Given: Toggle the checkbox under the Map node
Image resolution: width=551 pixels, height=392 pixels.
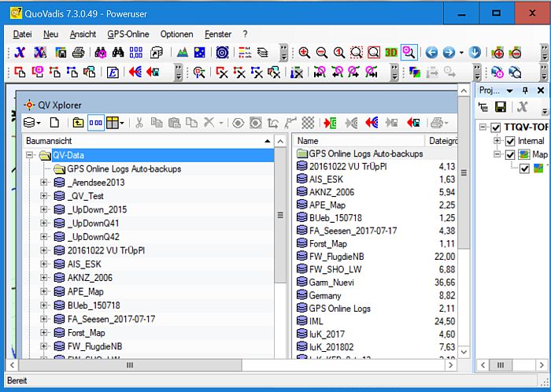Looking at the screenshot, I should 525,168.
